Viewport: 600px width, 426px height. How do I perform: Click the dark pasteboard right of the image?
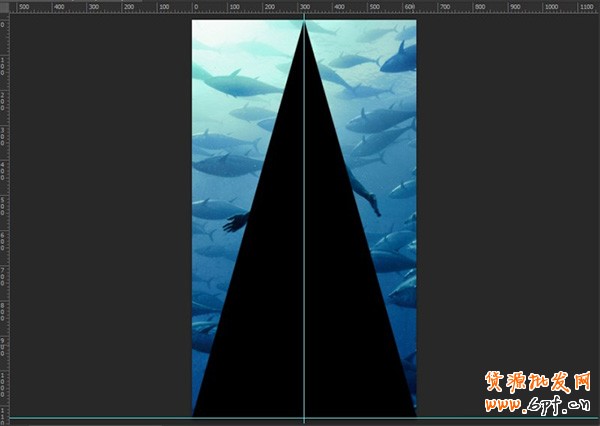[x=505, y=200]
